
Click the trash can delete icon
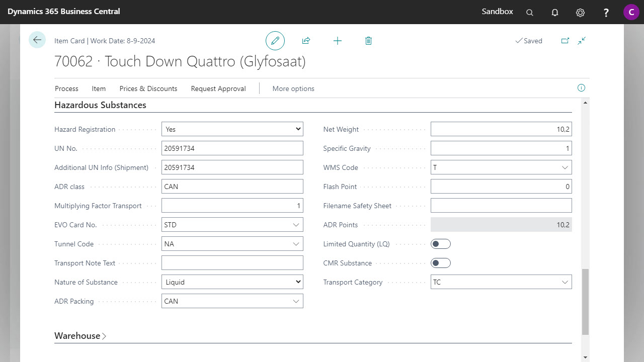pyautogui.click(x=368, y=41)
